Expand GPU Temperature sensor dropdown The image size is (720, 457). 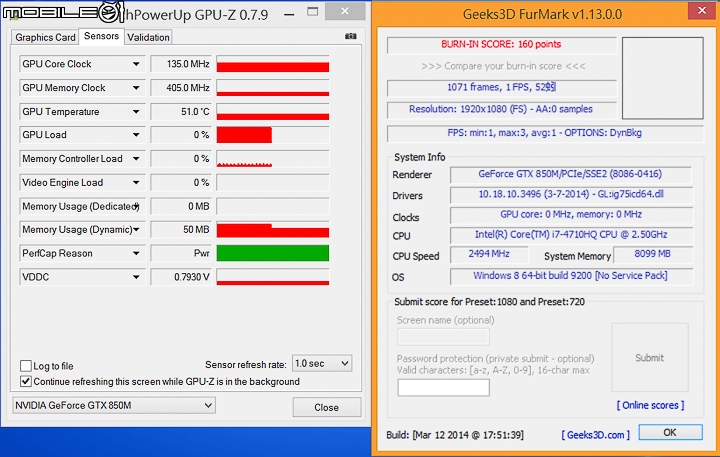[136, 112]
